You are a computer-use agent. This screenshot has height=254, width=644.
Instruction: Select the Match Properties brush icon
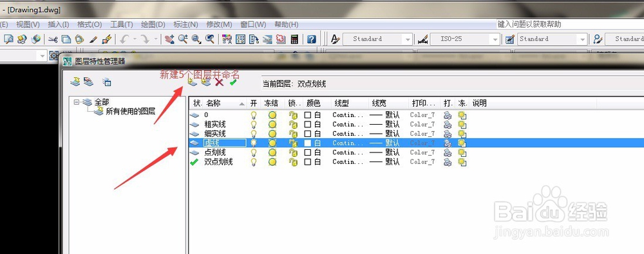[x=93, y=39]
